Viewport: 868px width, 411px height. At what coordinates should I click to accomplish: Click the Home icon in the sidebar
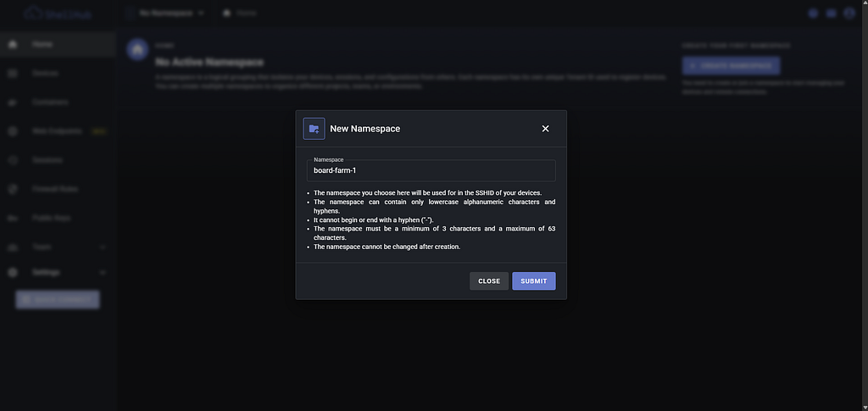(12, 44)
